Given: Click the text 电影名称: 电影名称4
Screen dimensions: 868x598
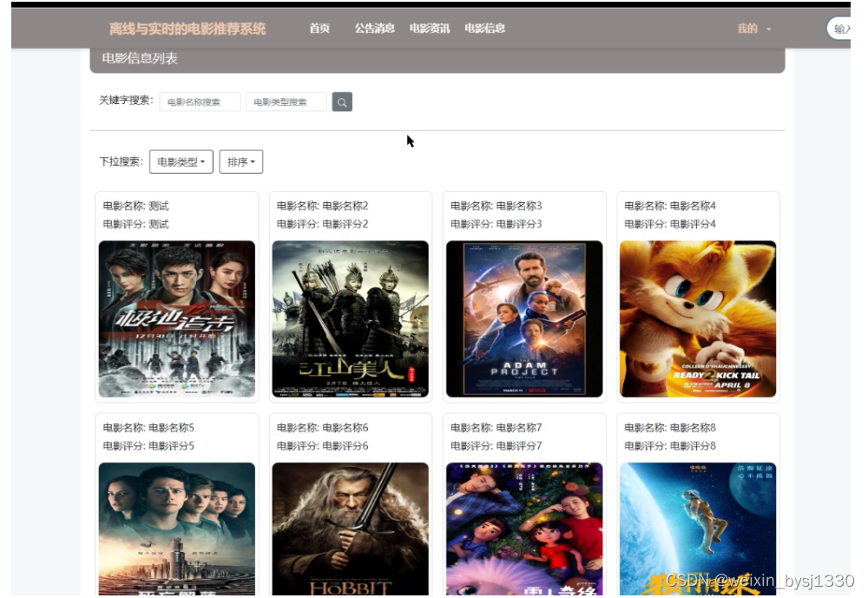Looking at the screenshot, I should click(x=670, y=206).
